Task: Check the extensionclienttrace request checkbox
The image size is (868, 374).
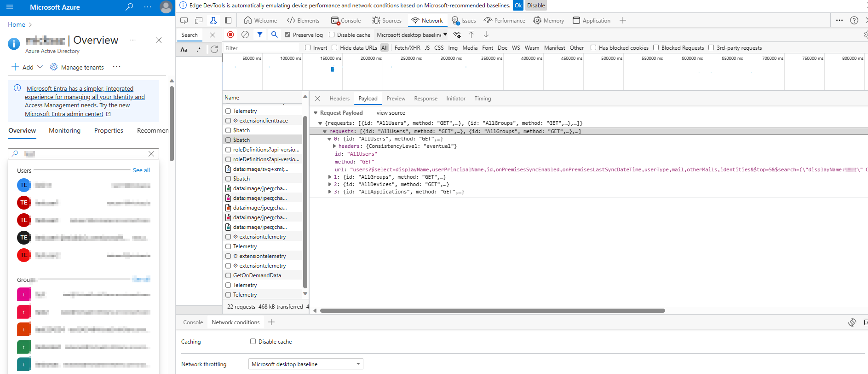Action: 228,121
